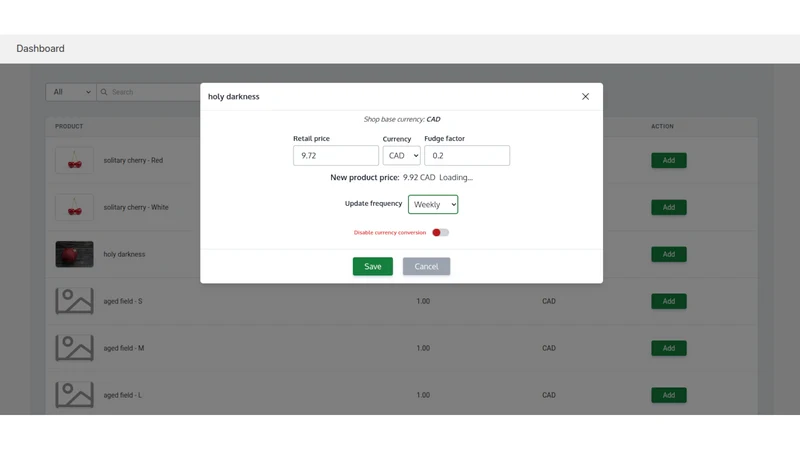Add the aged field - S product
800x450 pixels.
tap(668, 301)
